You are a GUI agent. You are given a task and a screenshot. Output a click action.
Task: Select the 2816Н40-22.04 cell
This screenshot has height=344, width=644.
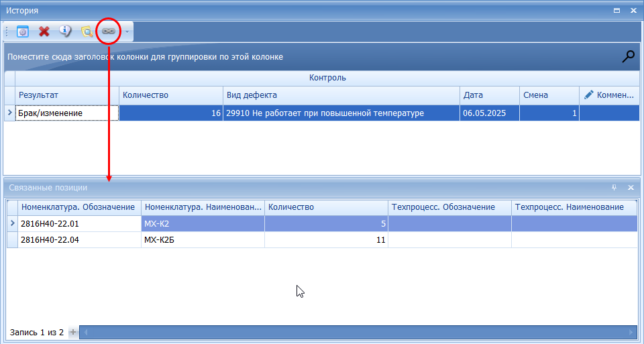[x=80, y=240]
